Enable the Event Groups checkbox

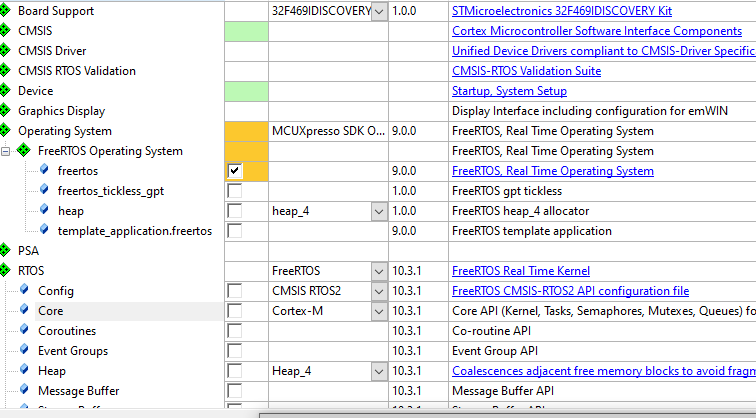235,351
